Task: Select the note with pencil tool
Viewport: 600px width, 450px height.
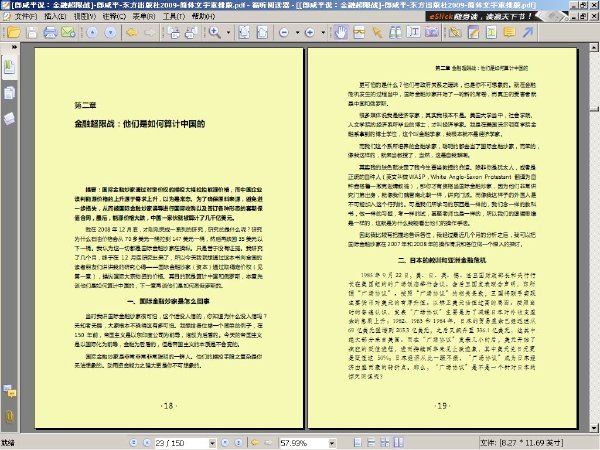Action: point(473,33)
